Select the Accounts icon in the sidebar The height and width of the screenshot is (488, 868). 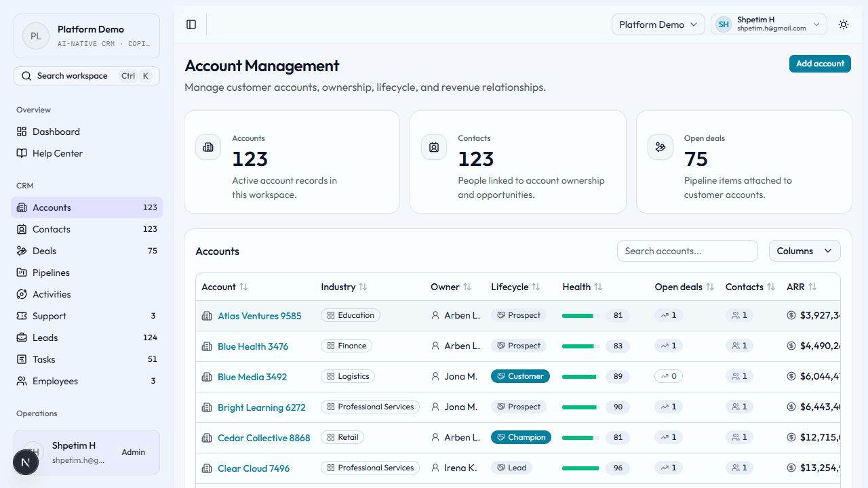[22, 207]
